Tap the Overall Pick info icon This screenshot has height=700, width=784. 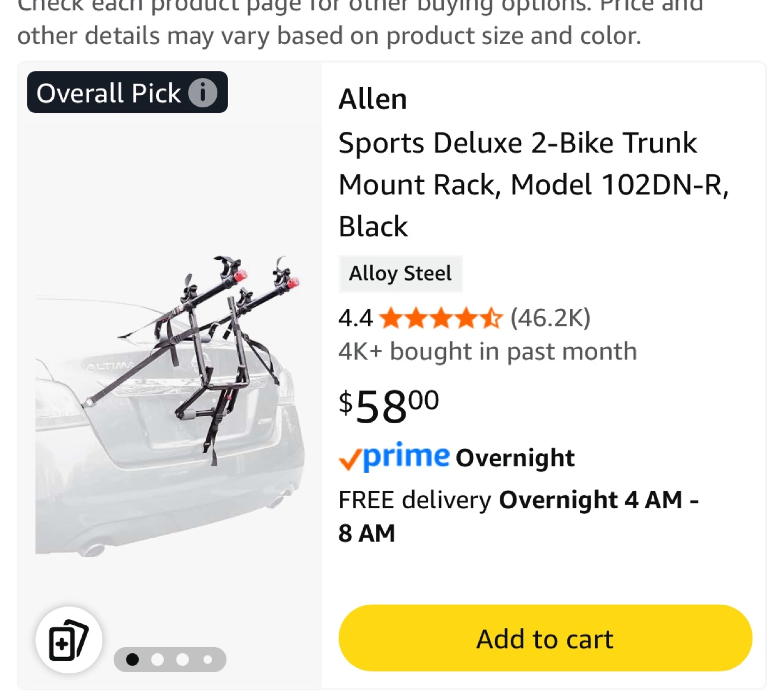(203, 93)
